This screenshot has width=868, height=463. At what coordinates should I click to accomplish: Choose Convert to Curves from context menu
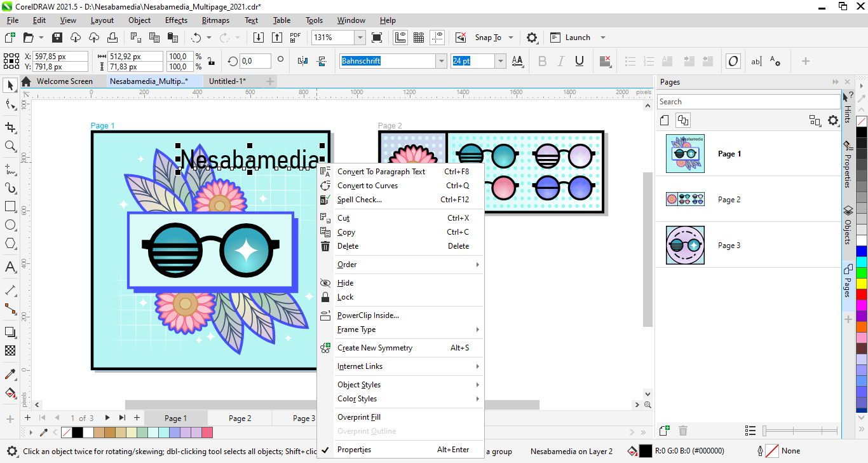367,186
